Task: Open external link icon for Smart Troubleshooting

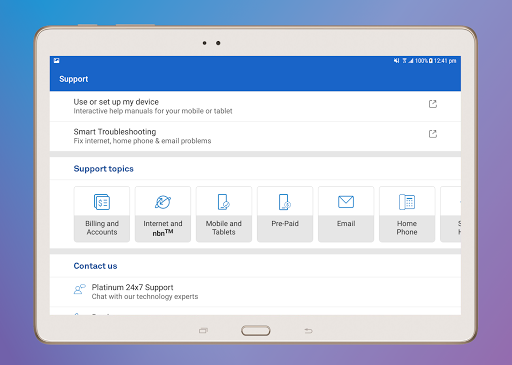Action: (433, 134)
